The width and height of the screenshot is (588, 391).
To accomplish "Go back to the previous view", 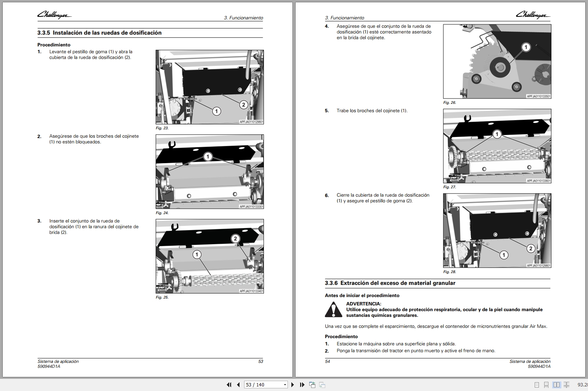I will (312, 385).
